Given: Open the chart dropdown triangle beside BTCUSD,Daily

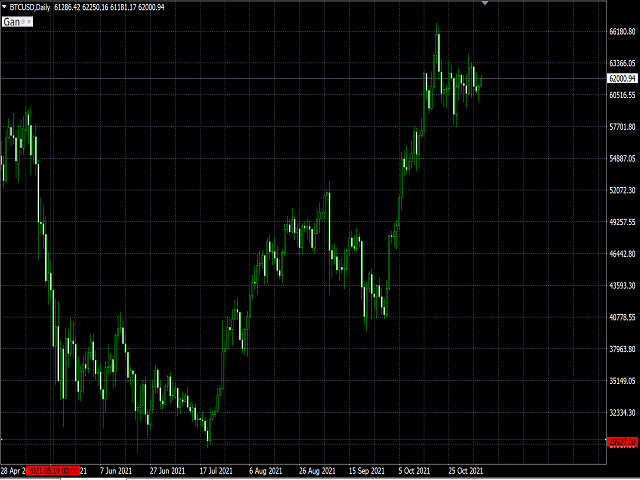Looking at the screenshot, I should click(4, 7).
